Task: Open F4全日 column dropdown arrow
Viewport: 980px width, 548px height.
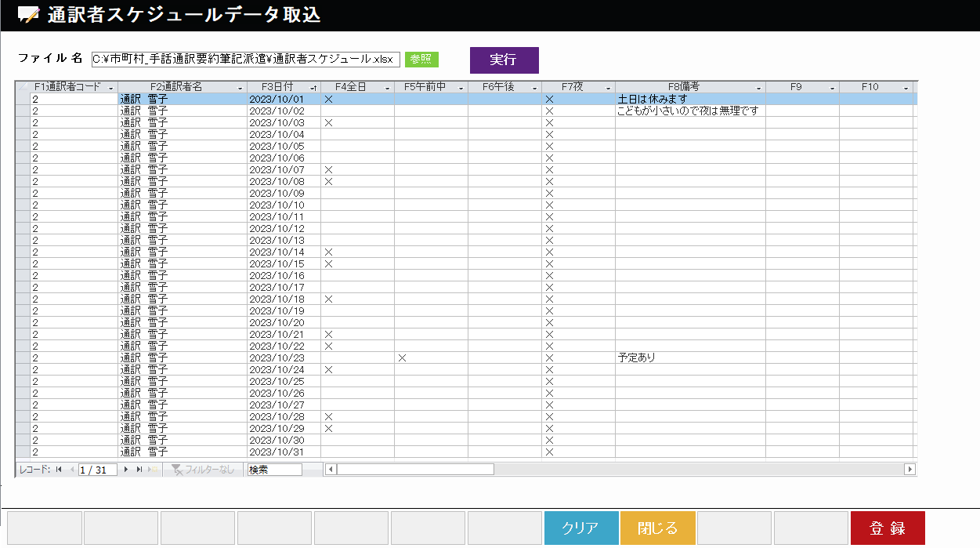Action: [x=387, y=88]
